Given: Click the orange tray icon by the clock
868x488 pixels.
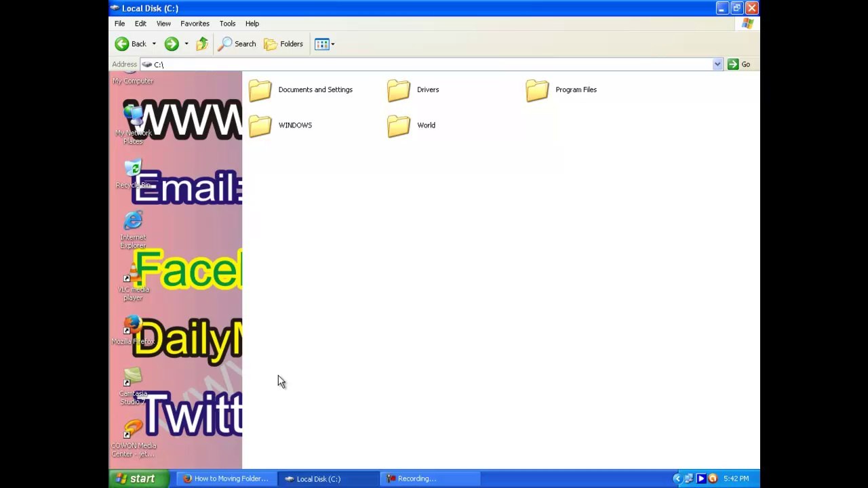Looking at the screenshot, I should 713,479.
